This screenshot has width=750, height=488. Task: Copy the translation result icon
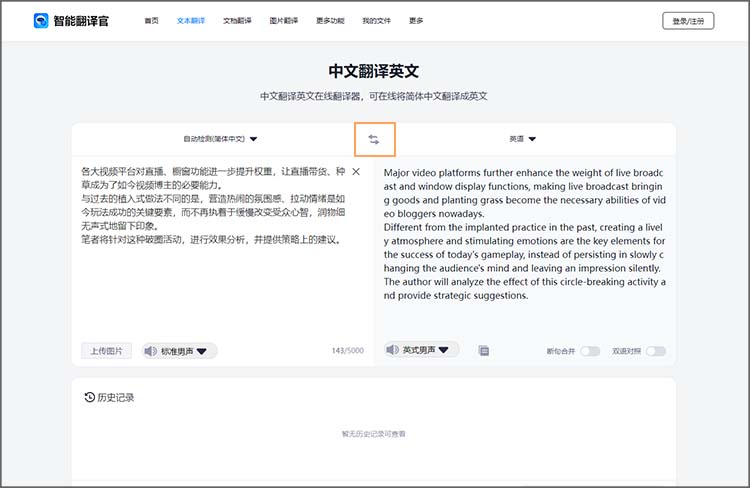tap(483, 351)
